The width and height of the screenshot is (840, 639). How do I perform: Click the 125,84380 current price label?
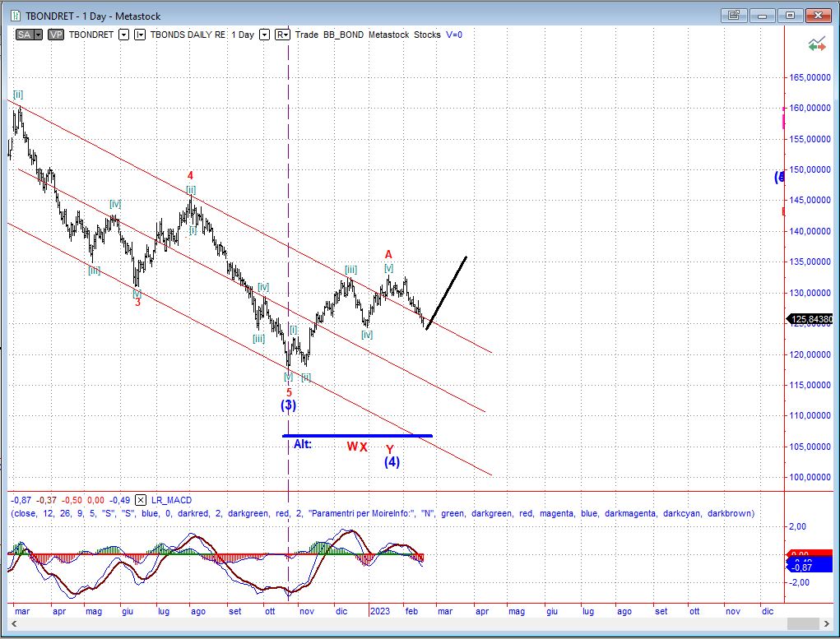point(811,319)
